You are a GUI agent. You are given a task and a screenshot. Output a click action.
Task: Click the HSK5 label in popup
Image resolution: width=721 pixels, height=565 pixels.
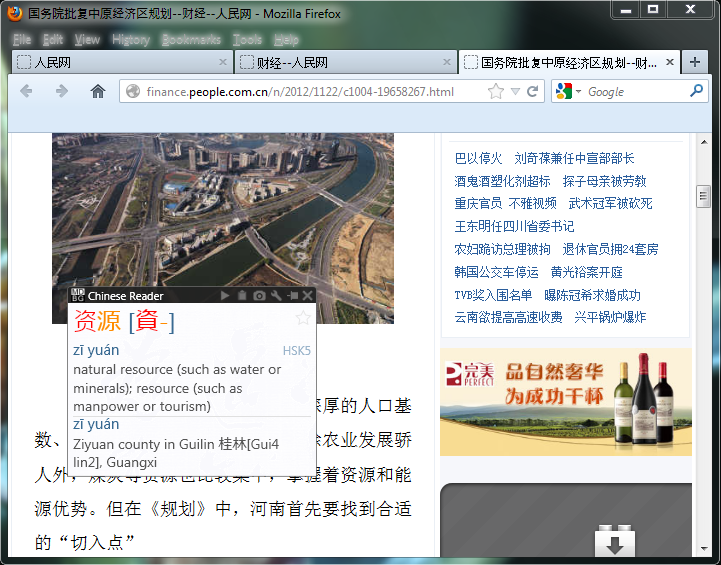click(x=297, y=351)
